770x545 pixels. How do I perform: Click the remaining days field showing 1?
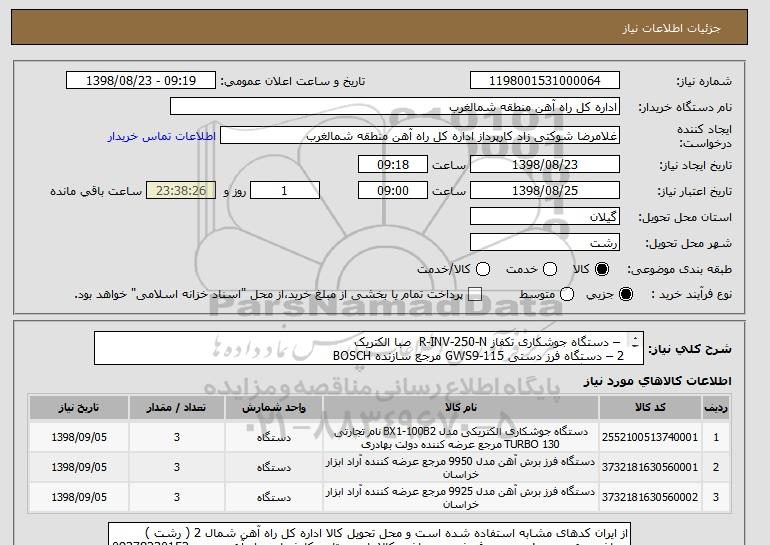pos(285,191)
